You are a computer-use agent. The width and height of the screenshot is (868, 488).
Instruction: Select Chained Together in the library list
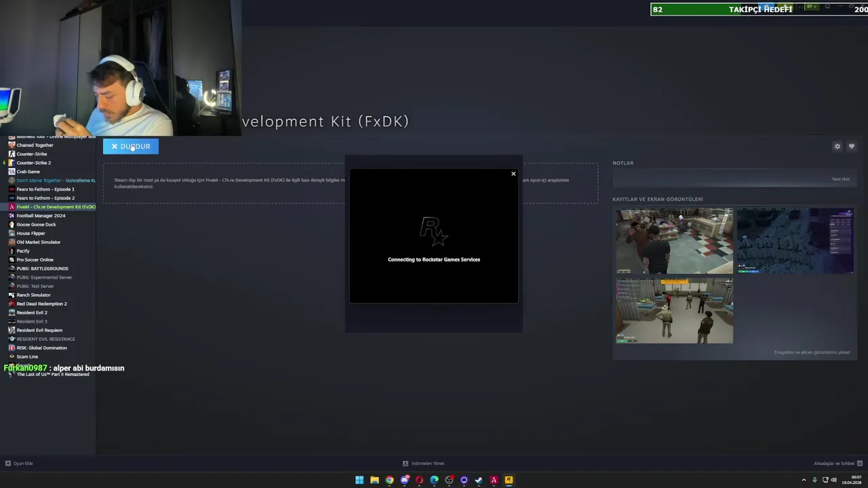[x=35, y=145]
